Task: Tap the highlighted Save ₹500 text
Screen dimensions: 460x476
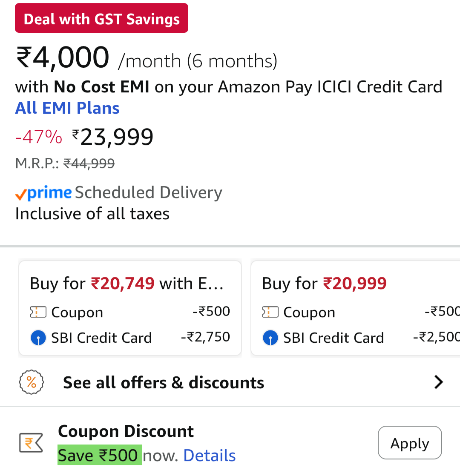Action: point(100,456)
